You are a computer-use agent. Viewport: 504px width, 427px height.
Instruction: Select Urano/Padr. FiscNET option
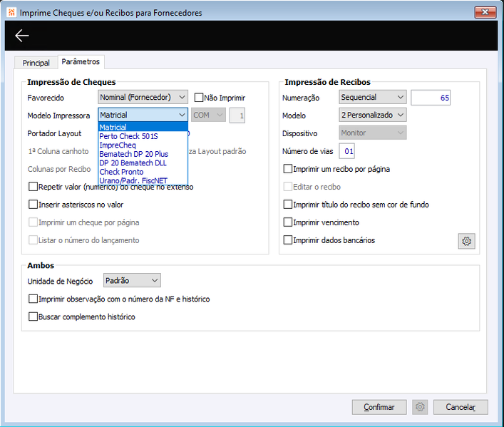[x=143, y=180]
